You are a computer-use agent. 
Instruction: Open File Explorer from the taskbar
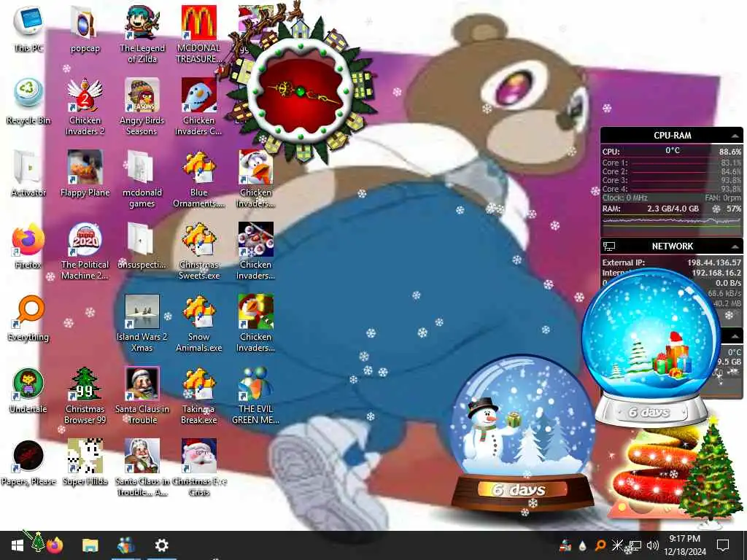pyautogui.click(x=90, y=545)
